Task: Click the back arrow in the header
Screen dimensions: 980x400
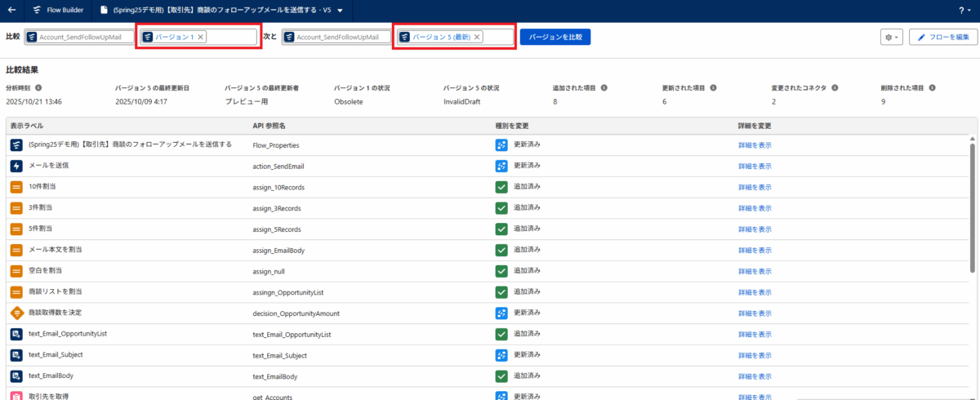Action: coord(11,10)
